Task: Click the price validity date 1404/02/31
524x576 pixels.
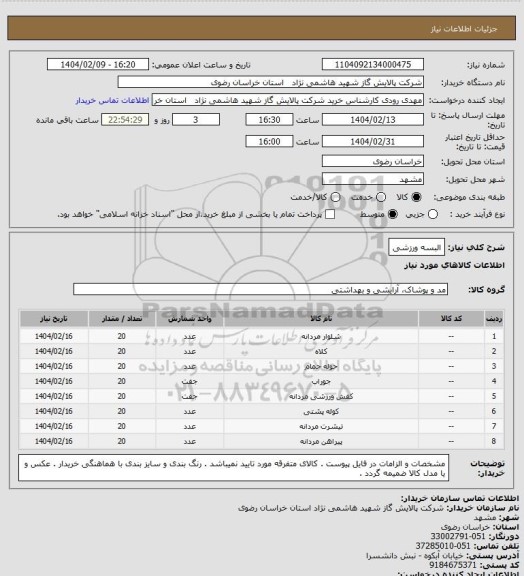Action: pyautogui.click(x=373, y=141)
